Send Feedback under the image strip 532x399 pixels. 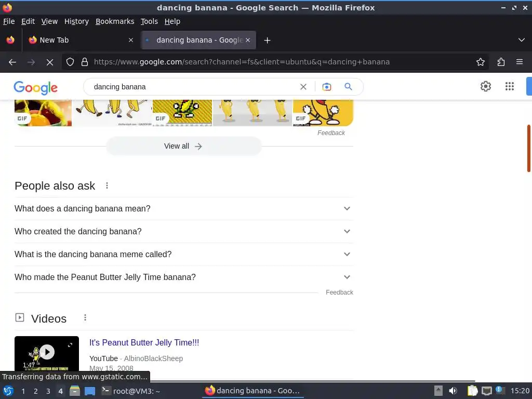click(331, 133)
